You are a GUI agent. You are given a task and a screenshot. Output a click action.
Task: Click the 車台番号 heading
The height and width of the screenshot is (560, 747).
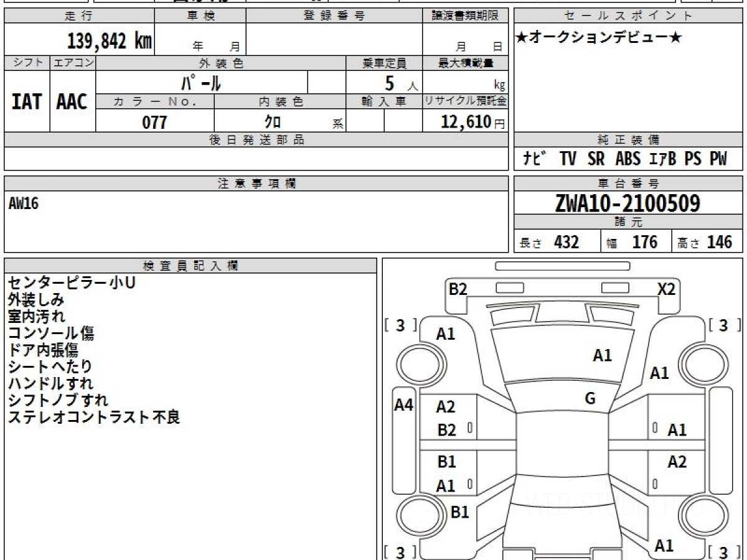(628, 184)
